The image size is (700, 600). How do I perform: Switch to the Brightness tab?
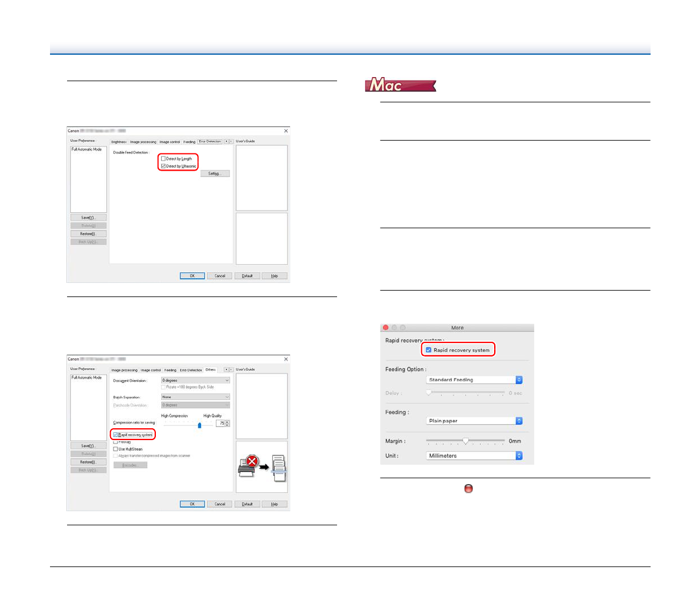119,142
